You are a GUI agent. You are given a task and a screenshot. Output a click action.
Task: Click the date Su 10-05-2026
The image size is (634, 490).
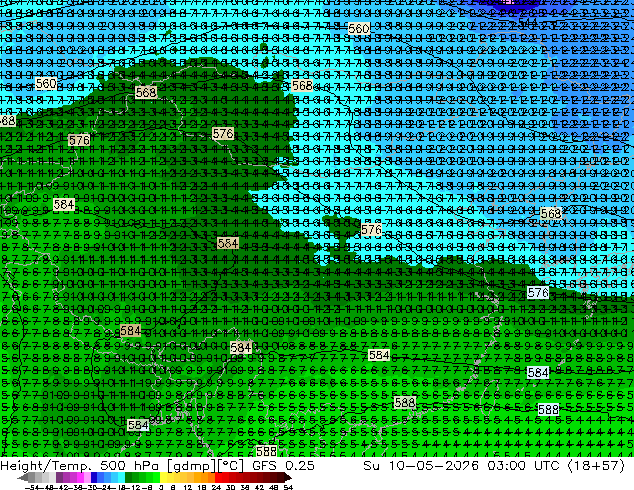coord(421,465)
